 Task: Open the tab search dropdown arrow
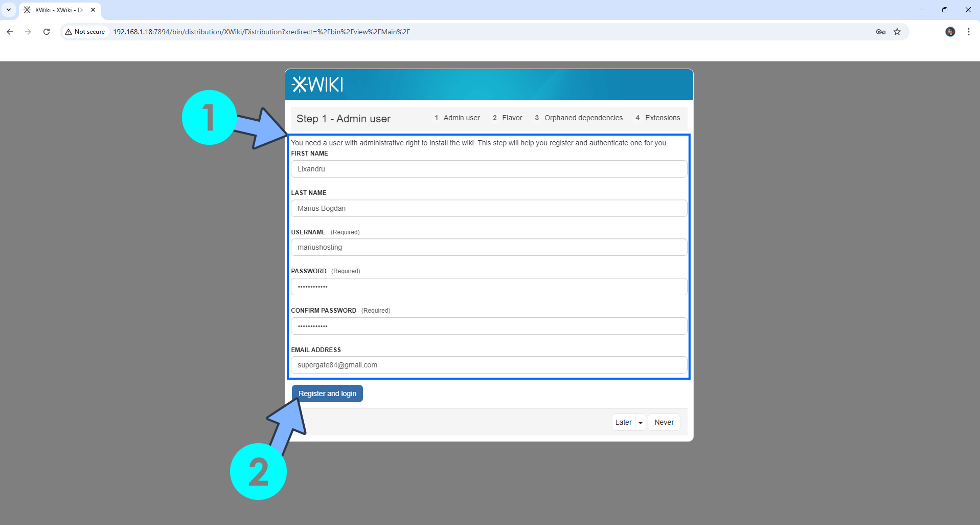click(x=9, y=10)
